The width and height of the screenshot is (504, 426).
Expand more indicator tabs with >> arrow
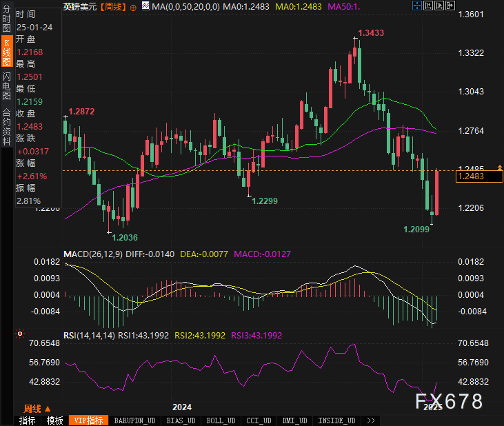370,420
